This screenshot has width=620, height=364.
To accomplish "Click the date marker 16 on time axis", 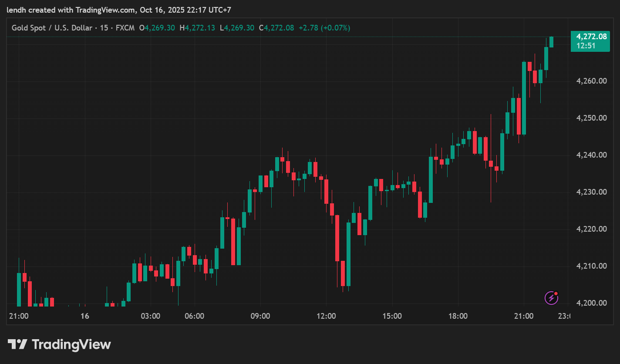I will (85, 317).
